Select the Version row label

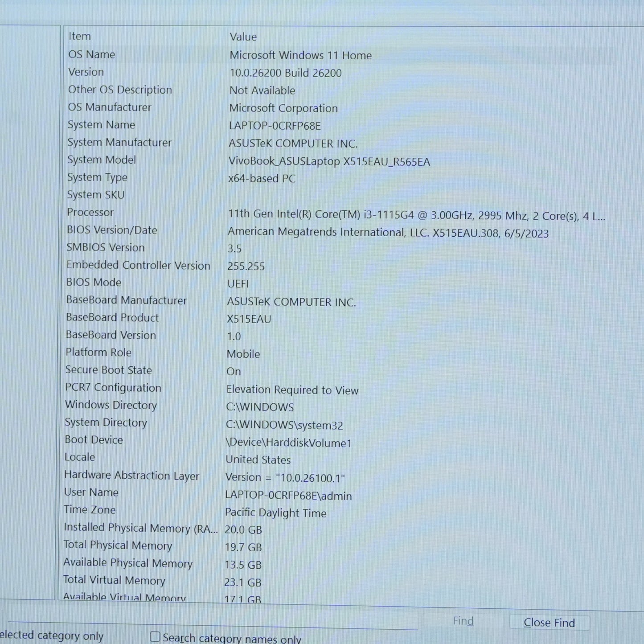(86, 72)
